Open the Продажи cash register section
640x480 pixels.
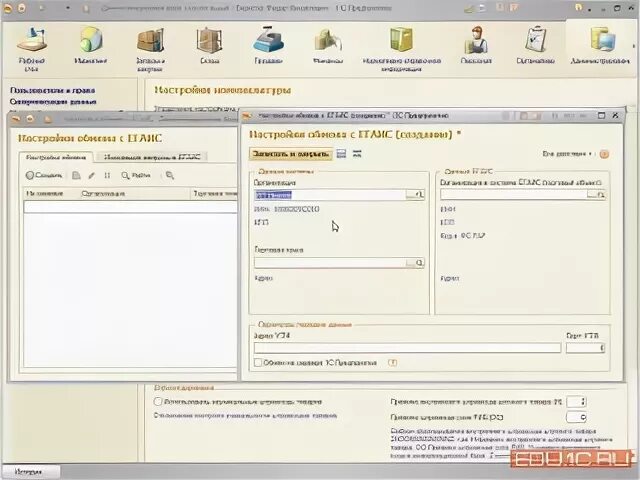click(268, 45)
